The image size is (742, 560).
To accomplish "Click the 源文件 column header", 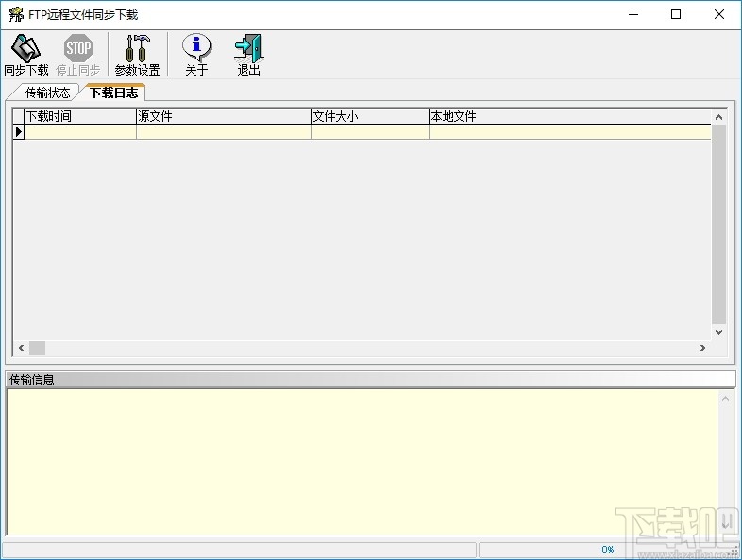I will click(x=224, y=116).
